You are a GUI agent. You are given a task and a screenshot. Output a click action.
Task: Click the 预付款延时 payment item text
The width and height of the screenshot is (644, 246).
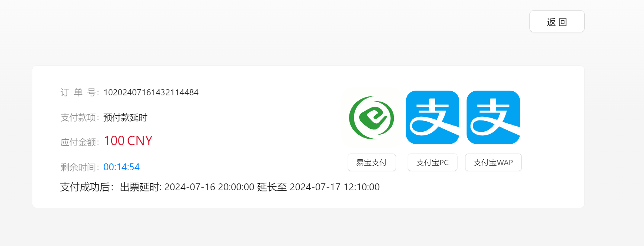pos(125,118)
